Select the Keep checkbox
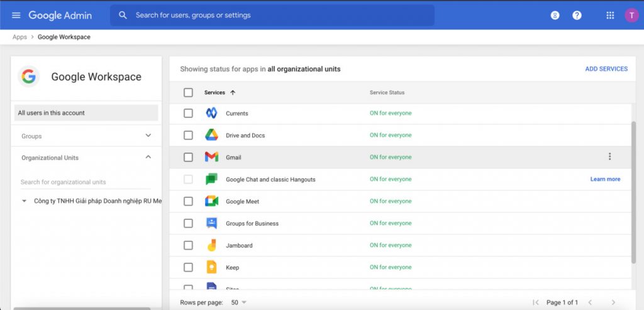 188,267
